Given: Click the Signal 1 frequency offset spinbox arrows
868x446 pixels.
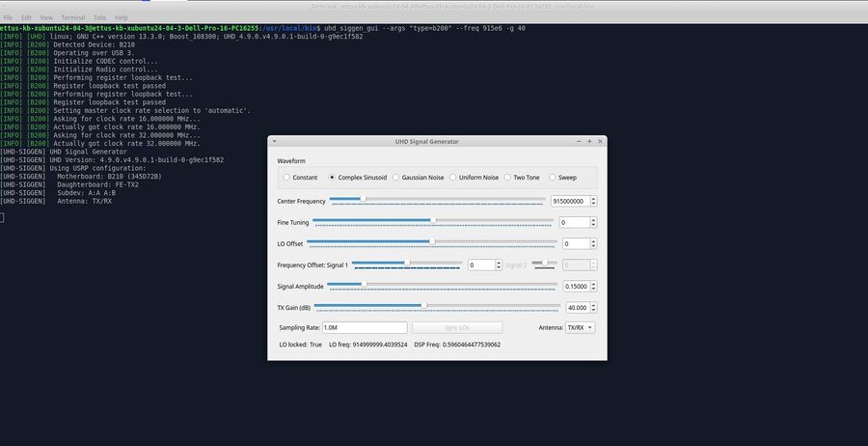Looking at the screenshot, I should pos(499,265).
